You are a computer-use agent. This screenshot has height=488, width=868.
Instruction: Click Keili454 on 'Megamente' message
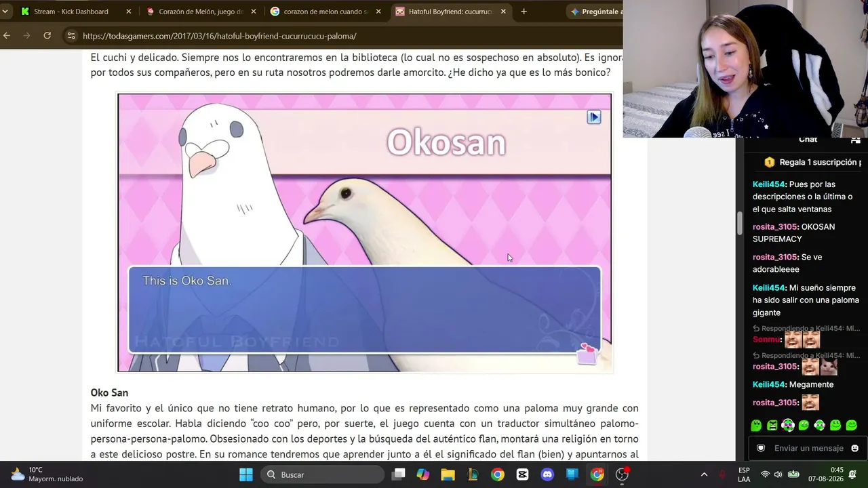tap(769, 384)
